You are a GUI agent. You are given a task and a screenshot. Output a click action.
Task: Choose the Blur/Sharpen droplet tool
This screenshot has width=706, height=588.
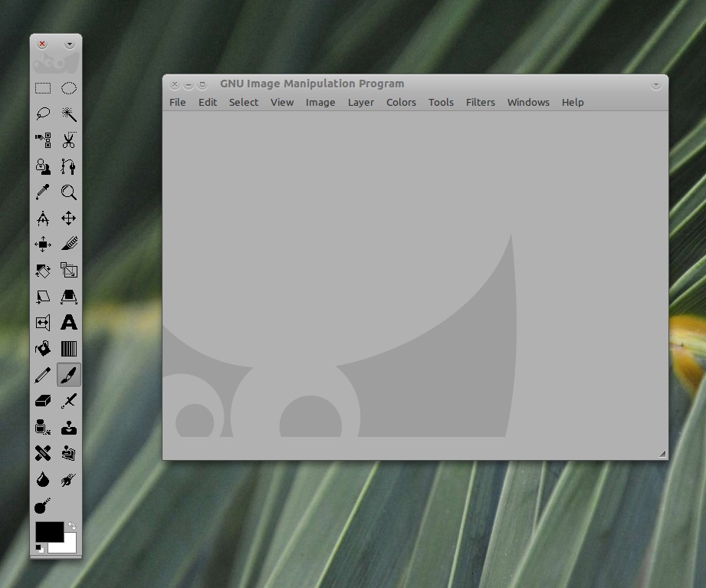coord(43,479)
